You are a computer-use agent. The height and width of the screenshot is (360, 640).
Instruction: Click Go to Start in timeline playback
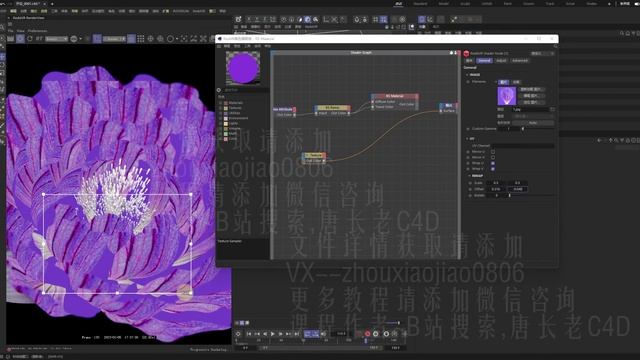click(249, 334)
